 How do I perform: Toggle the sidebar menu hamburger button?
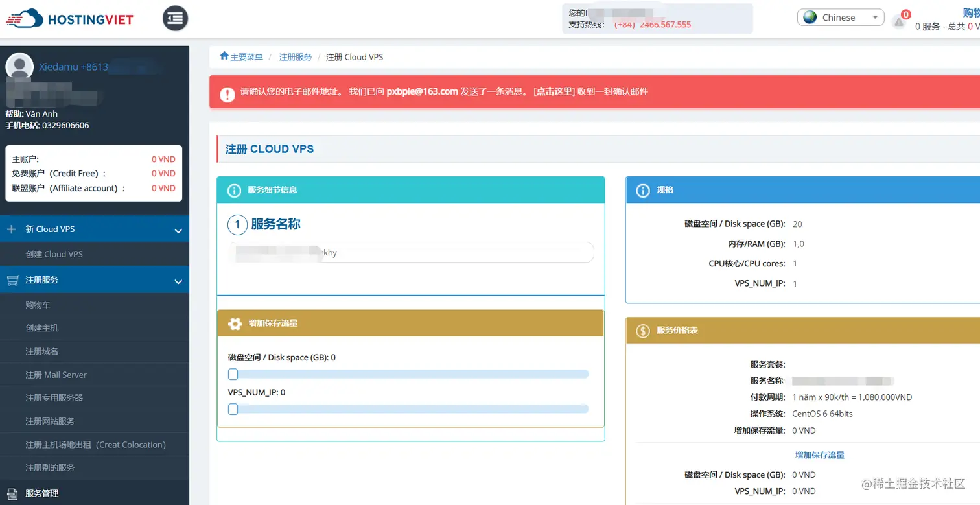[175, 18]
